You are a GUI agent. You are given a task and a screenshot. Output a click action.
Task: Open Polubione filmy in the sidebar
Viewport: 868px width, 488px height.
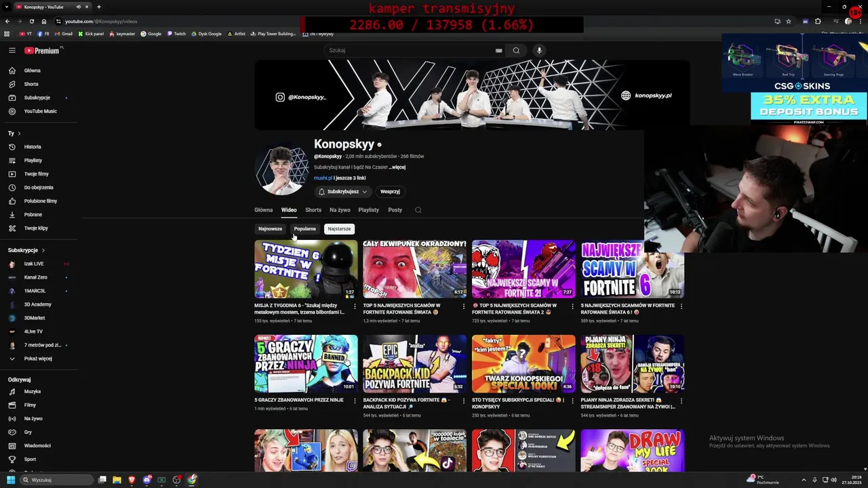point(40,201)
